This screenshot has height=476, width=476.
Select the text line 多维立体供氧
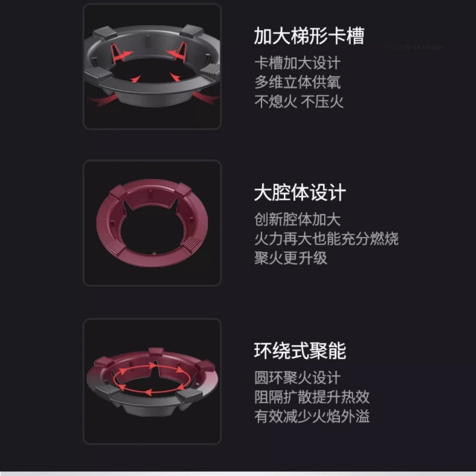(297, 83)
